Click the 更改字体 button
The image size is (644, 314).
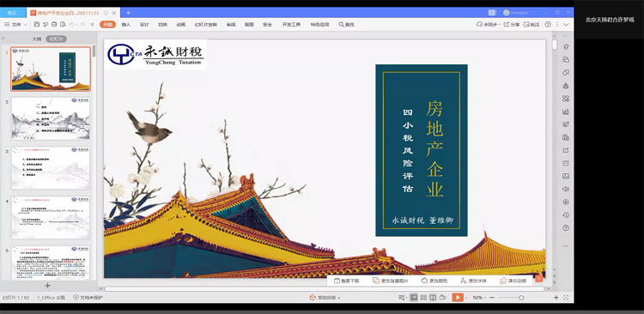click(x=473, y=281)
